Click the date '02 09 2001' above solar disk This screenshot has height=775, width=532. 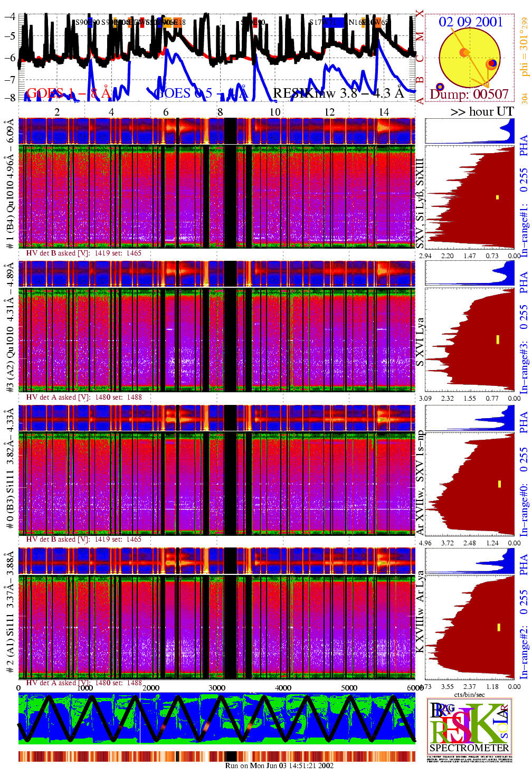tap(470, 22)
